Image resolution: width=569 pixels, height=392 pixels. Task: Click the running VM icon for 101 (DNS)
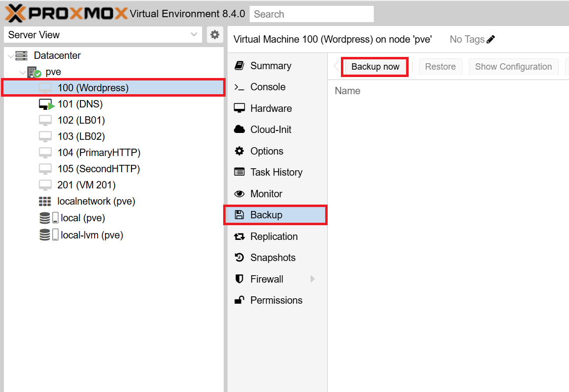(46, 105)
